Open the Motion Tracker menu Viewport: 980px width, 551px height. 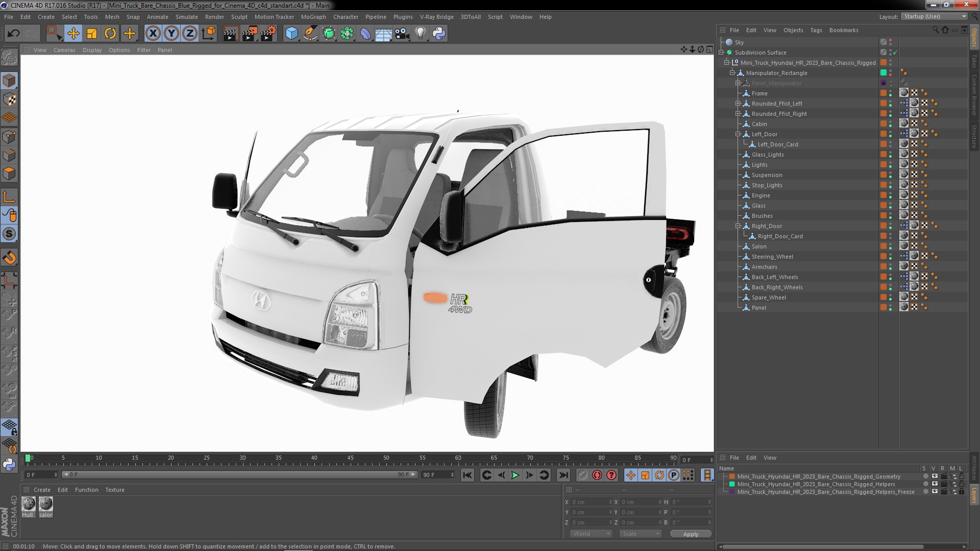click(274, 17)
